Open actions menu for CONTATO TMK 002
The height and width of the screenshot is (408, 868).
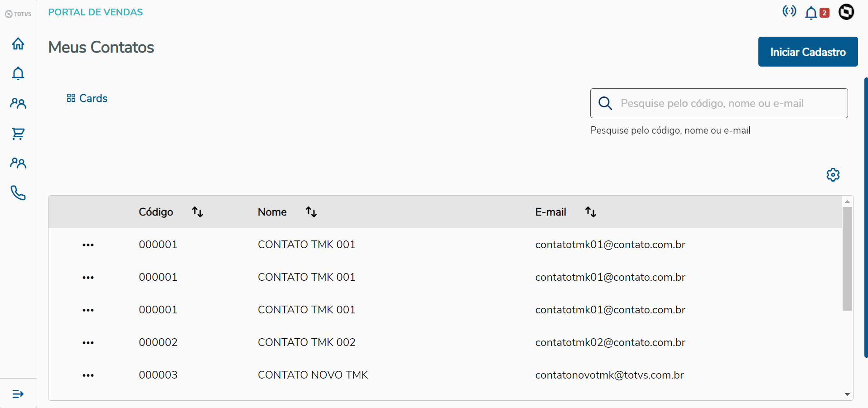click(88, 343)
